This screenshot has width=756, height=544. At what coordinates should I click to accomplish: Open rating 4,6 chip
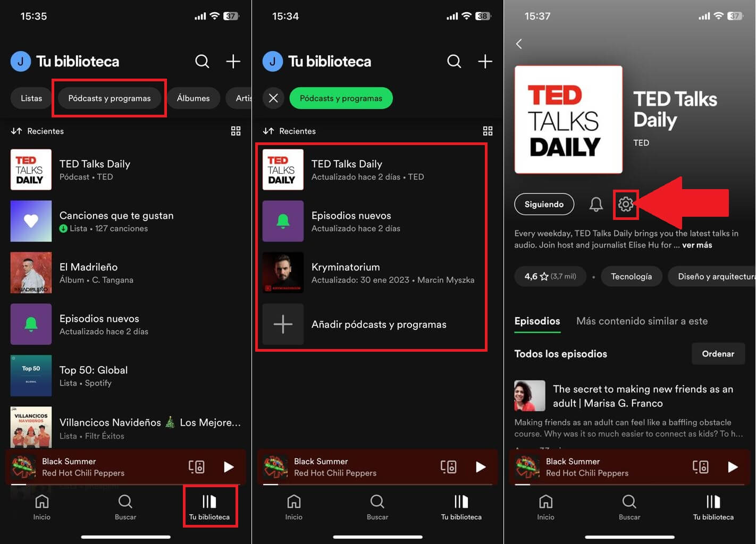coord(550,276)
